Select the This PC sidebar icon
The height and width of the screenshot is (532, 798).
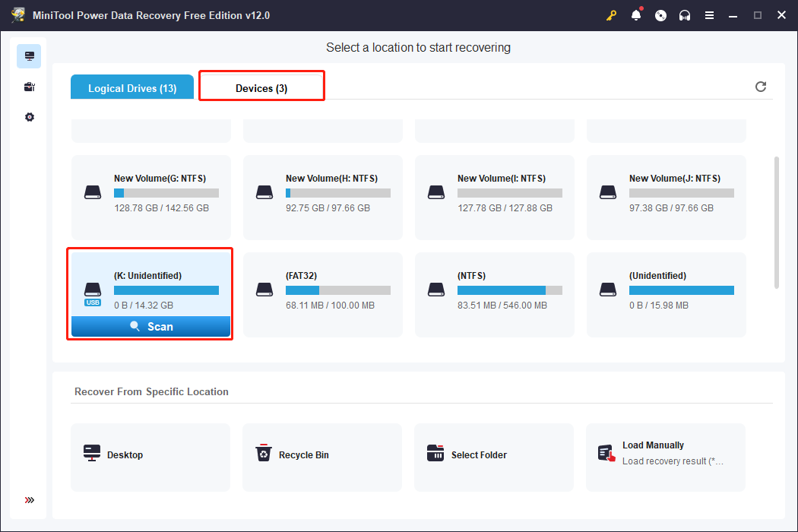pos(29,56)
